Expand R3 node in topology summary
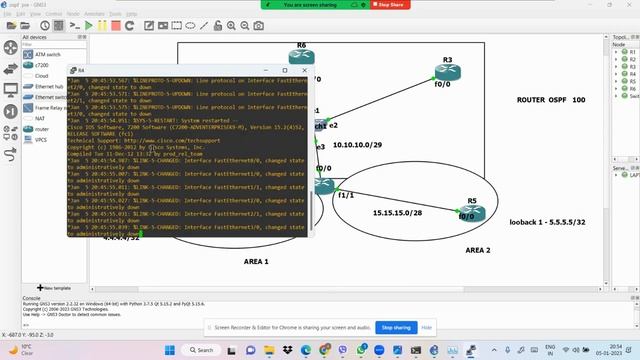Screen dimensions: 640x360 click(x=616, y=67)
